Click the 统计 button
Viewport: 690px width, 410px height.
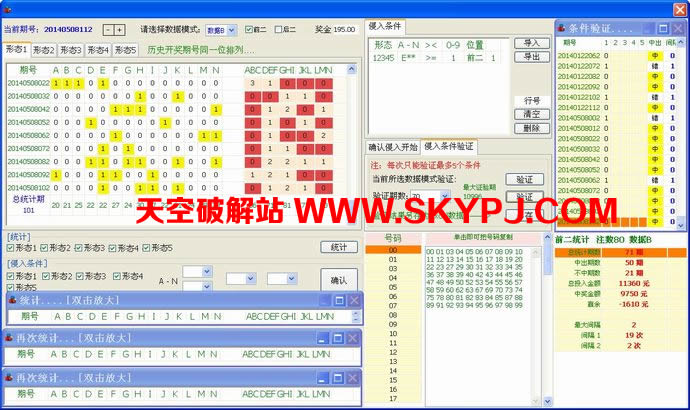click(338, 247)
